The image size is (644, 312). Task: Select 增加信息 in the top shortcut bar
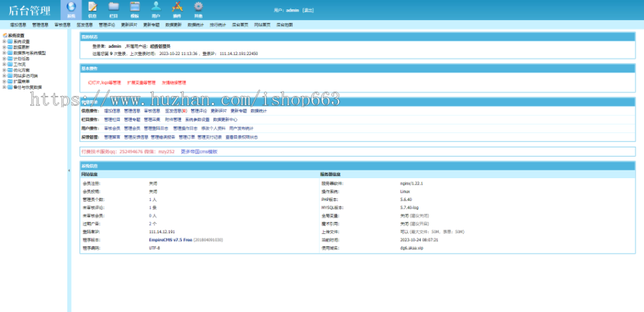pyautogui.click(x=18, y=24)
